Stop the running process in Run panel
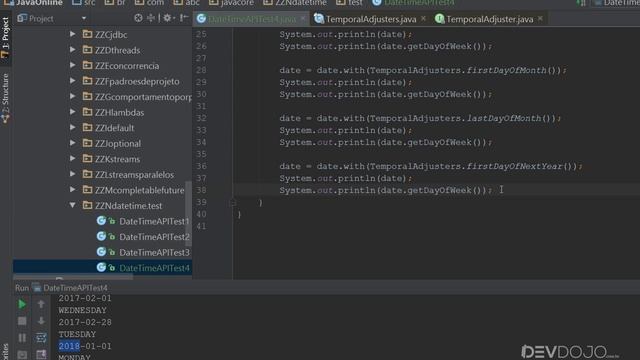The height and width of the screenshot is (360, 640). pos(22,321)
